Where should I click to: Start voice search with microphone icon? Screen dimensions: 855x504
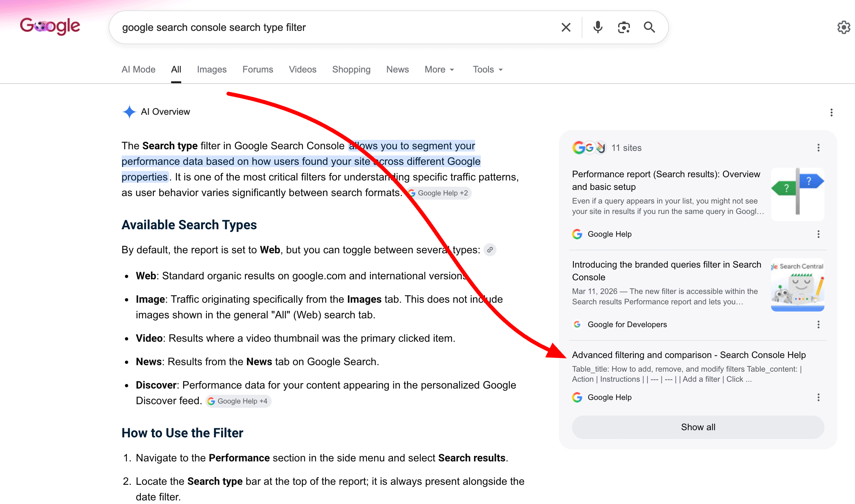598,27
